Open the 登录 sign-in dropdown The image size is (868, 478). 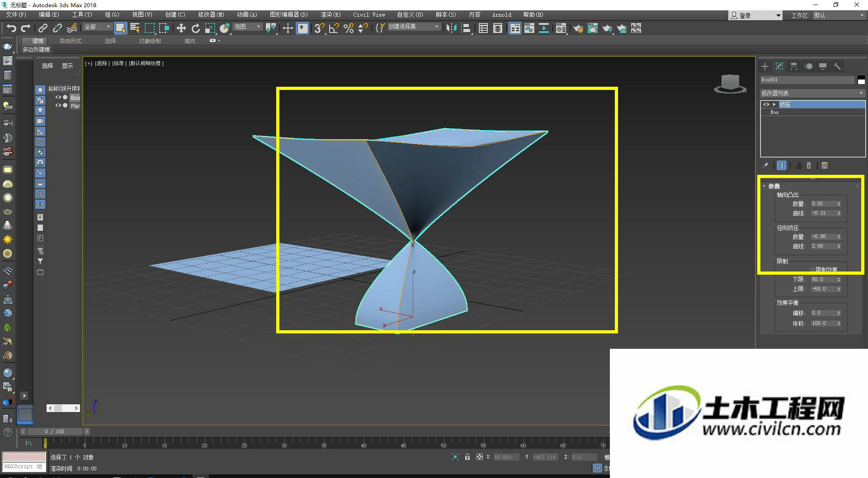tap(755, 15)
